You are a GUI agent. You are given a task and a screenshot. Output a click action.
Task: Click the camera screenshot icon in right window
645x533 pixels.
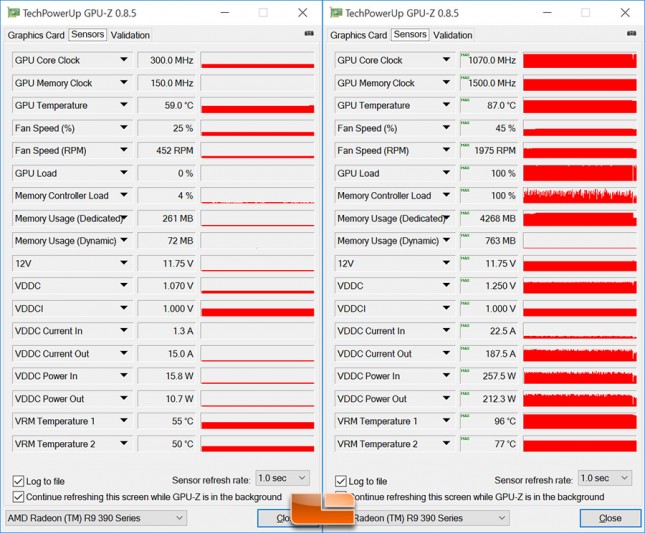point(631,33)
